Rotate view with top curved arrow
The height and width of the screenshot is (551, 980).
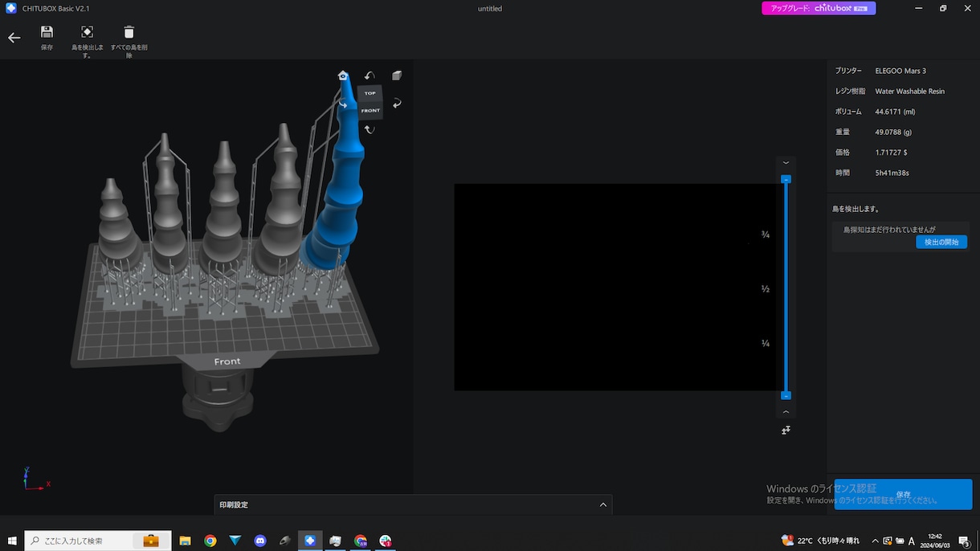pyautogui.click(x=370, y=76)
